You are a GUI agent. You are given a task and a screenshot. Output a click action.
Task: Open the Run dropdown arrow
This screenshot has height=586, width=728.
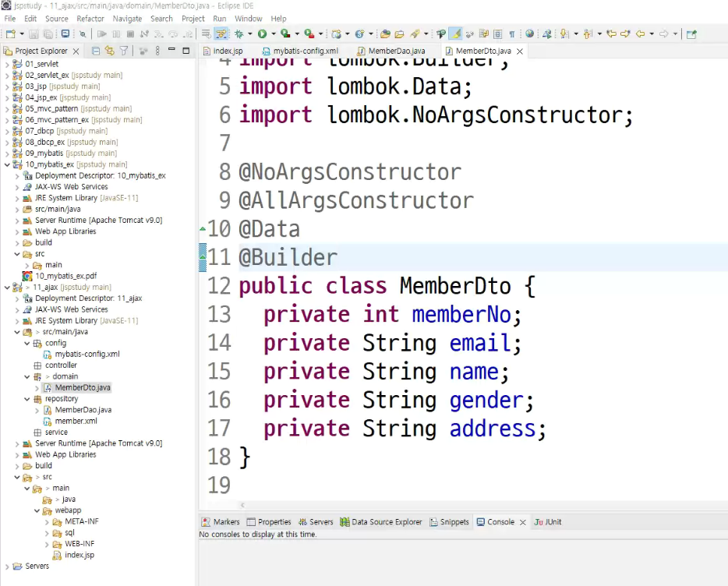274,34
